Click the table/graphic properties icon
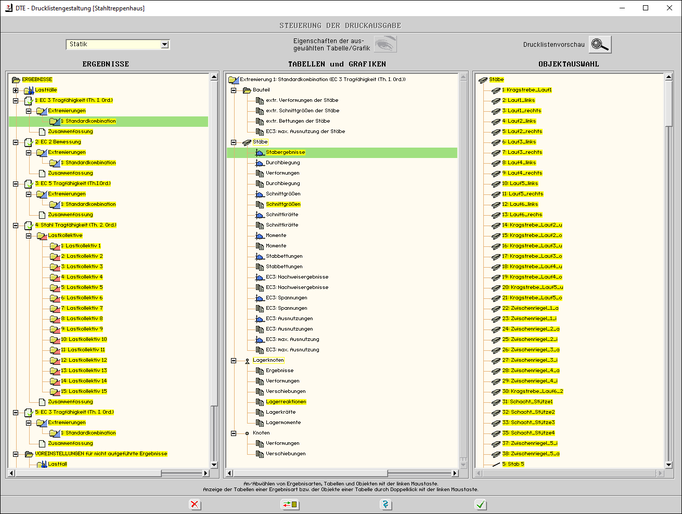Image resolution: width=682 pixels, height=514 pixels. click(x=385, y=44)
